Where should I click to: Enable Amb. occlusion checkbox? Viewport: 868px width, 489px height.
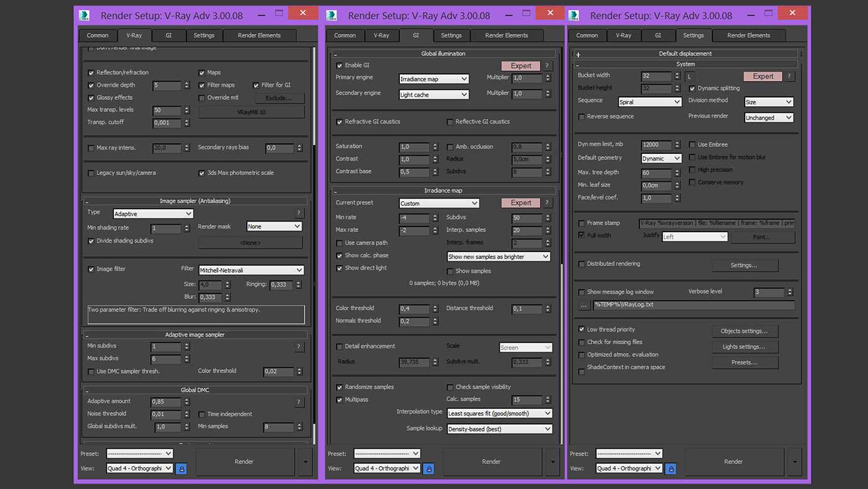coord(450,147)
